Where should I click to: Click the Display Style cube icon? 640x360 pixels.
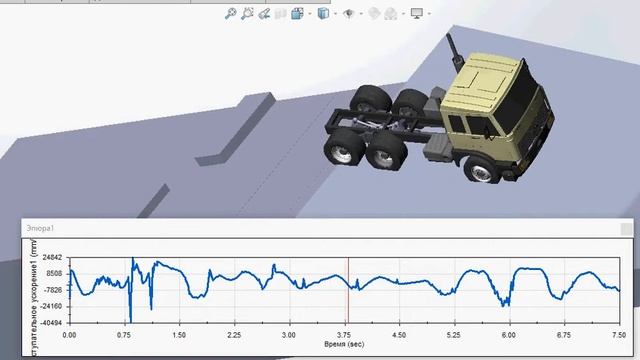(323, 13)
